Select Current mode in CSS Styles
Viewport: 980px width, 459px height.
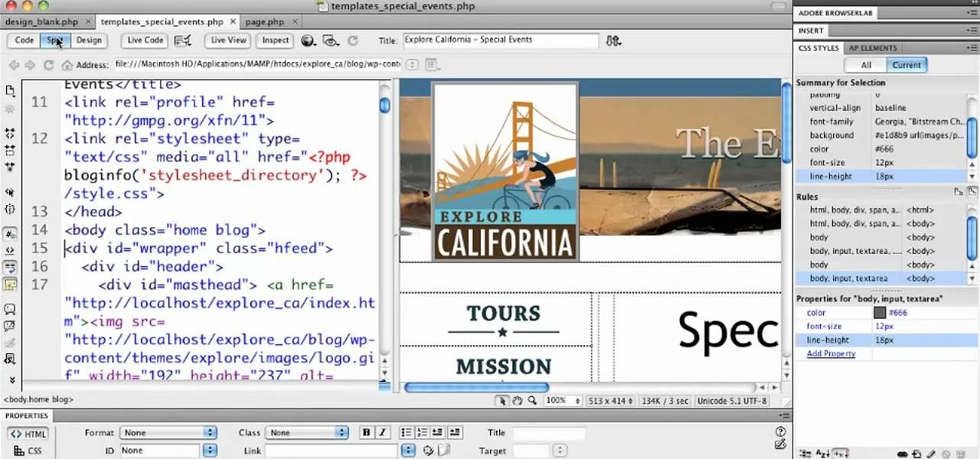906,65
